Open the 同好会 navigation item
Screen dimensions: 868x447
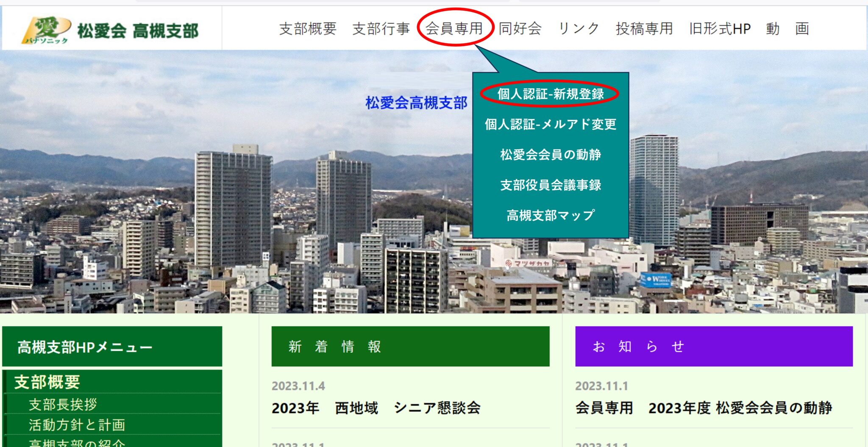(520, 29)
